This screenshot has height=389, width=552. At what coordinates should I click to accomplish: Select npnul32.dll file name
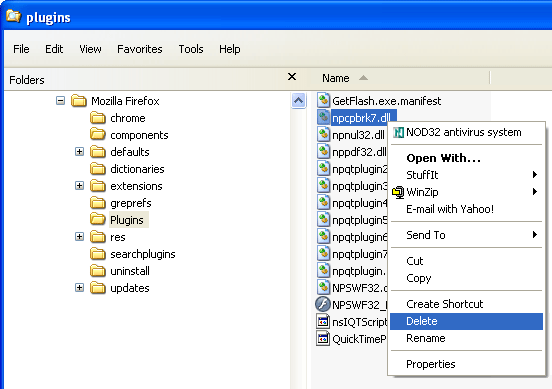click(358, 135)
